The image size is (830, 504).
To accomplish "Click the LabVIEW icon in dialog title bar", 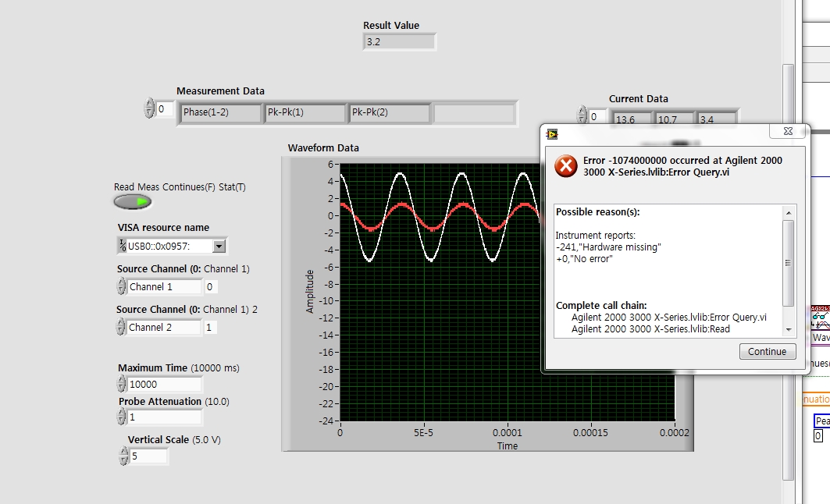I will point(553,133).
